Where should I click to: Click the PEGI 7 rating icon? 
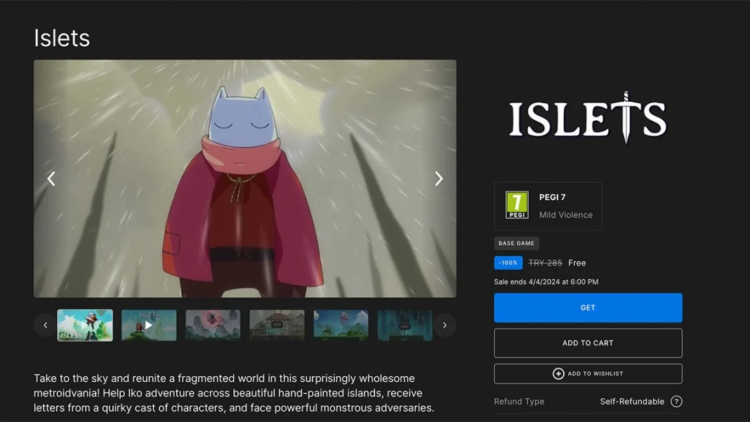click(x=516, y=205)
